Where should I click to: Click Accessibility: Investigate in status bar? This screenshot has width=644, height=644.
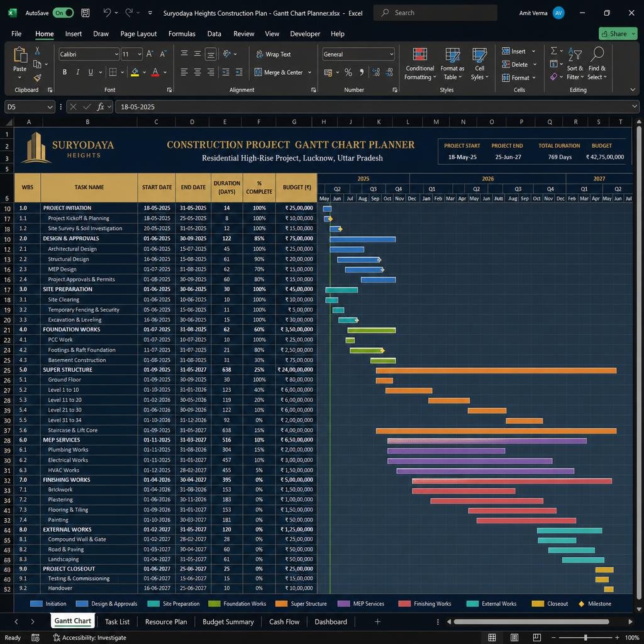pyautogui.click(x=89, y=638)
